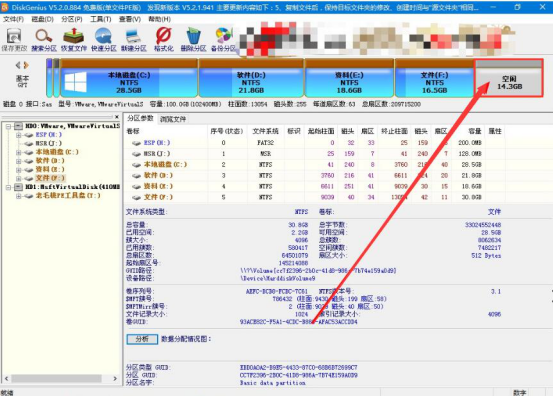
Task: Click the HD1 virtual disk icon in tree
Action: click(x=18, y=187)
